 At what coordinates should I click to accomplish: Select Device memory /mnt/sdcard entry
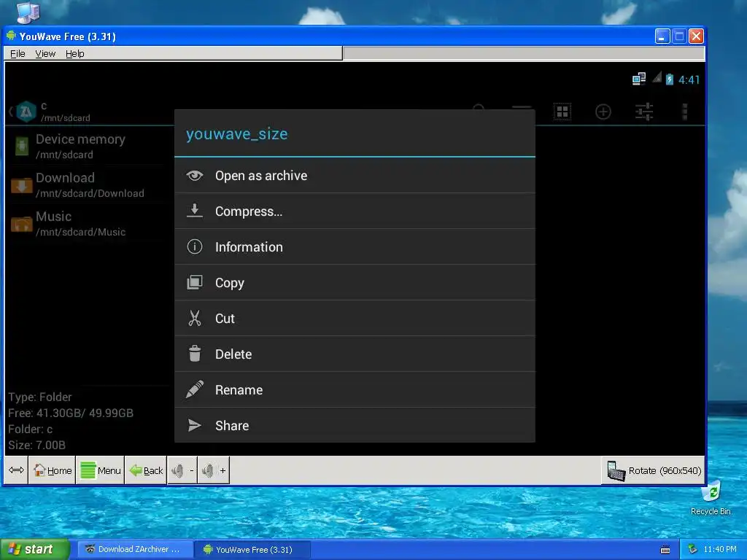tap(90, 146)
